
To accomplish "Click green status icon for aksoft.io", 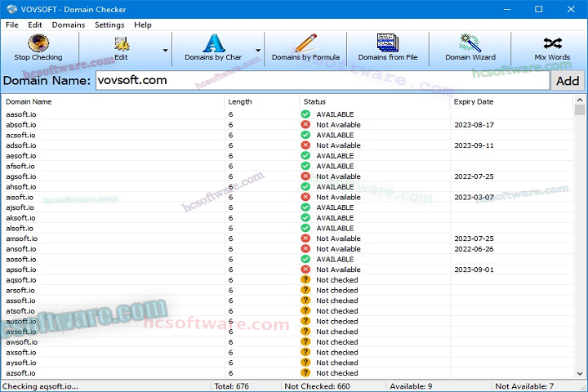I will pyautogui.click(x=305, y=217).
